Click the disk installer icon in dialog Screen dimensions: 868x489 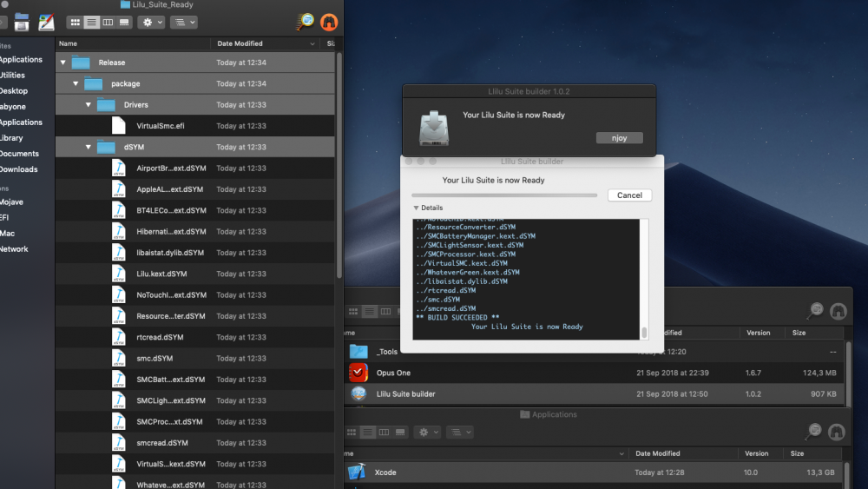pyautogui.click(x=434, y=128)
